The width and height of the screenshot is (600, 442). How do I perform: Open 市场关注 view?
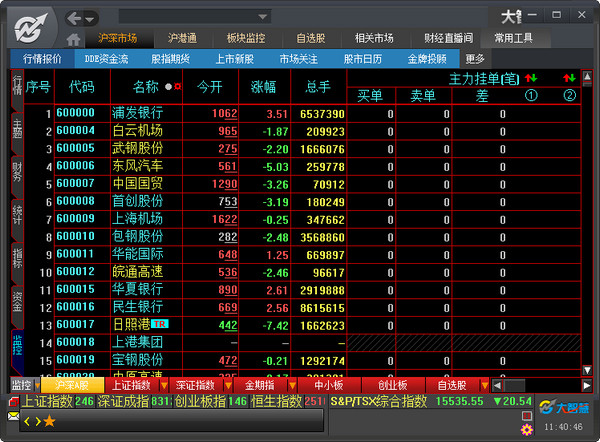(298, 59)
